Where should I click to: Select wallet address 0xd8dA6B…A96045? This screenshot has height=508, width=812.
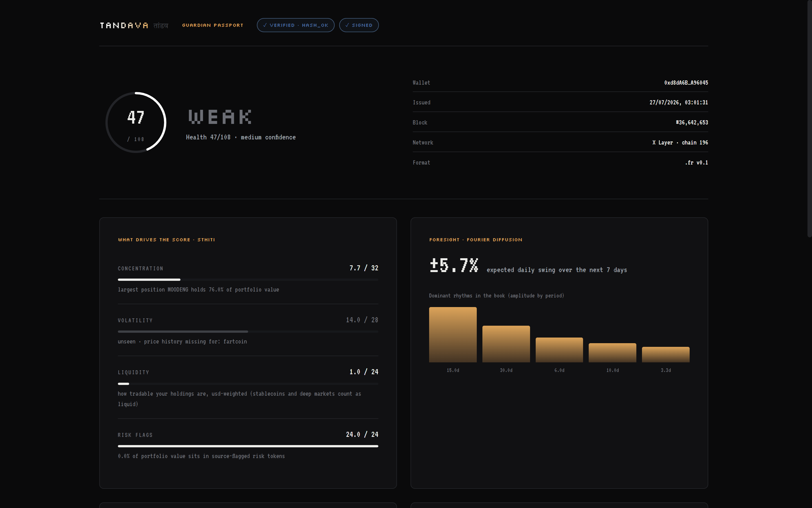686,83
